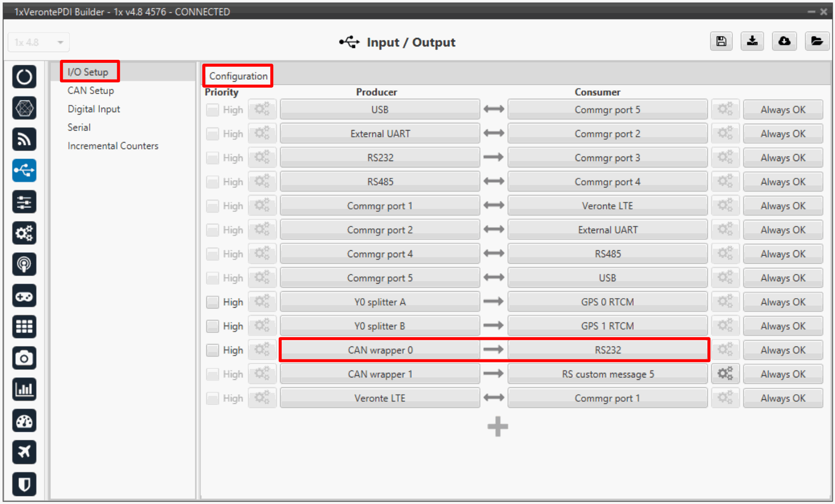Click the shield icon in sidebar
The width and height of the screenshot is (835, 504).
tap(24, 484)
